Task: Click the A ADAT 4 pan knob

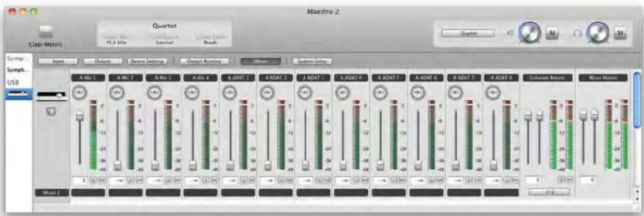Action: 343,92
